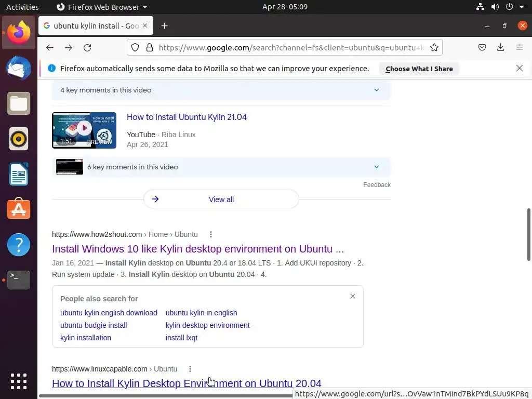Open Files from the dock

19,103
